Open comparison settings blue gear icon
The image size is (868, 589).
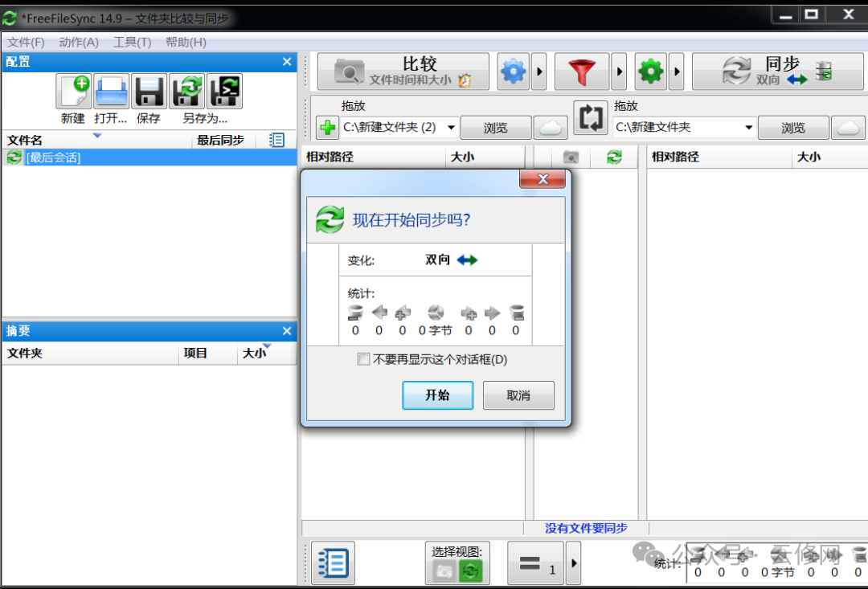[513, 72]
